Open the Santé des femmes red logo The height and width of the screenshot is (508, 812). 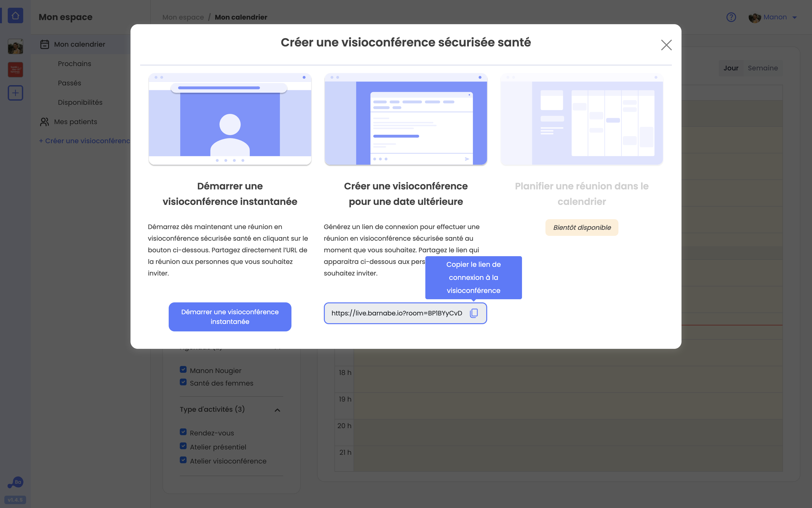click(15, 70)
